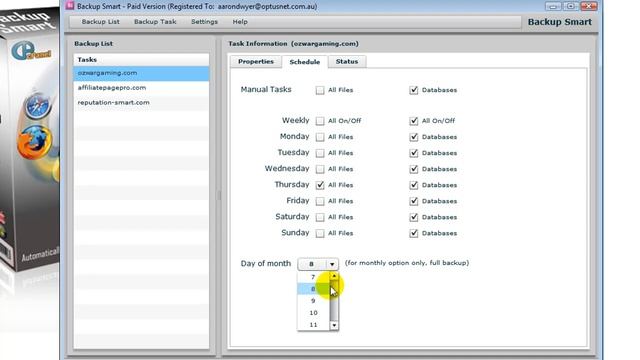Select reputation-smart.com task
Screen dimensions: 640x360
[141, 102]
